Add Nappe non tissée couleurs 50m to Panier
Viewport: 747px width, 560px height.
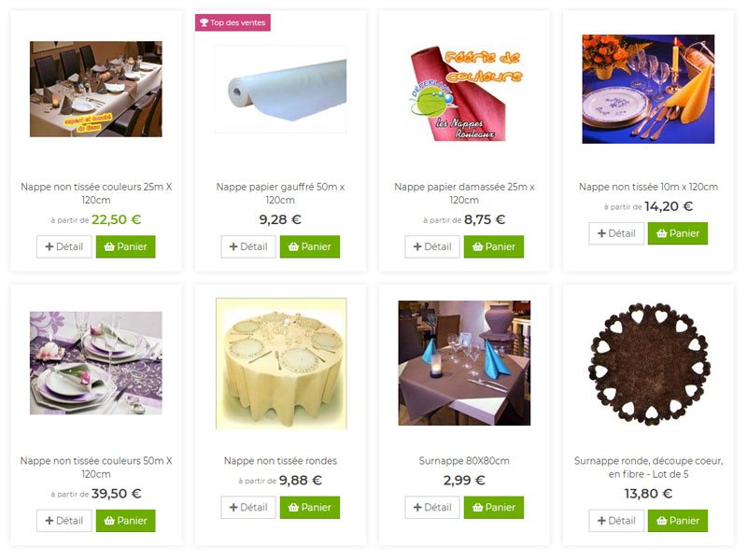pos(125,521)
